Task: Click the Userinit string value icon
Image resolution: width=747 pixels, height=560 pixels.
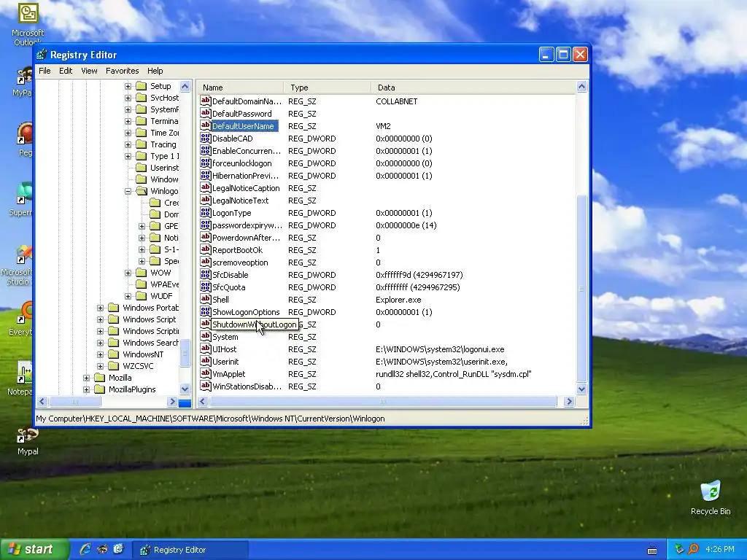Action: 205,361
